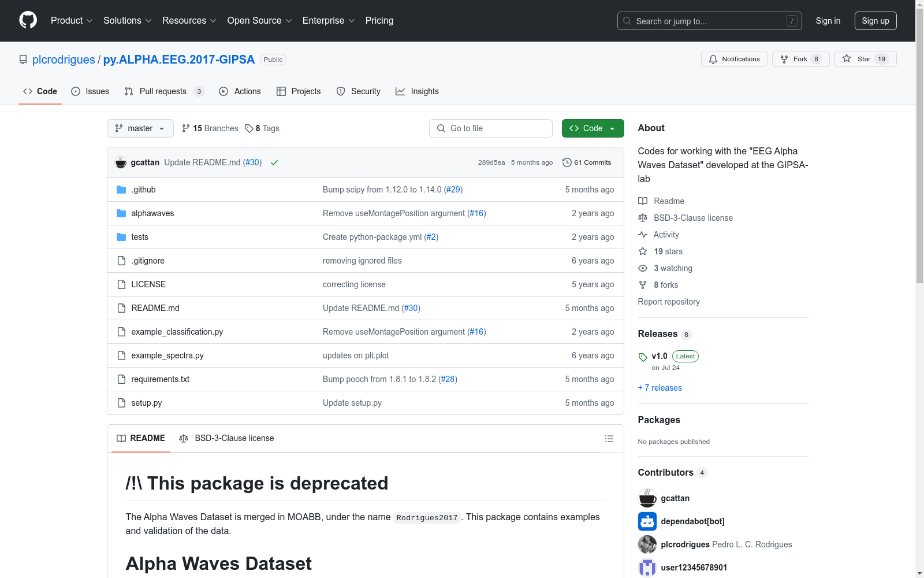This screenshot has width=924, height=578.
Task: View the 15 Branches link
Action: point(210,128)
